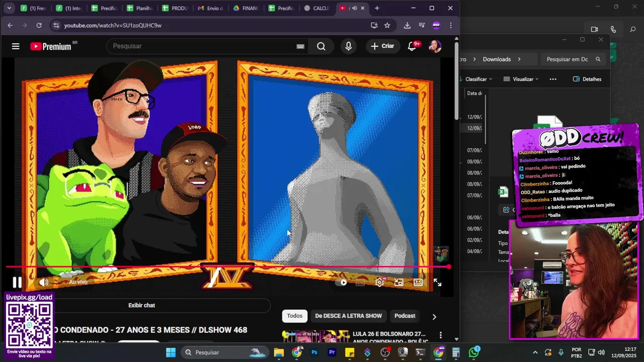This screenshot has width=644, height=362.
Task: Activate the miniplayer icon in player
Action: [398, 282]
